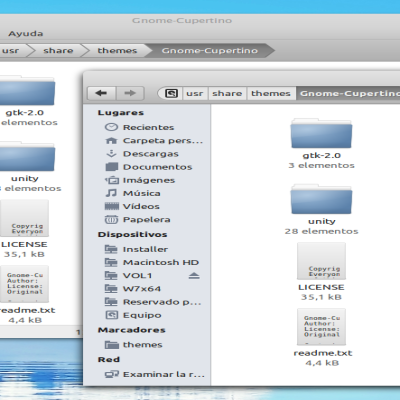Select LICENSE file in the back window
The height and width of the screenshot is (400, 400).
24,218
